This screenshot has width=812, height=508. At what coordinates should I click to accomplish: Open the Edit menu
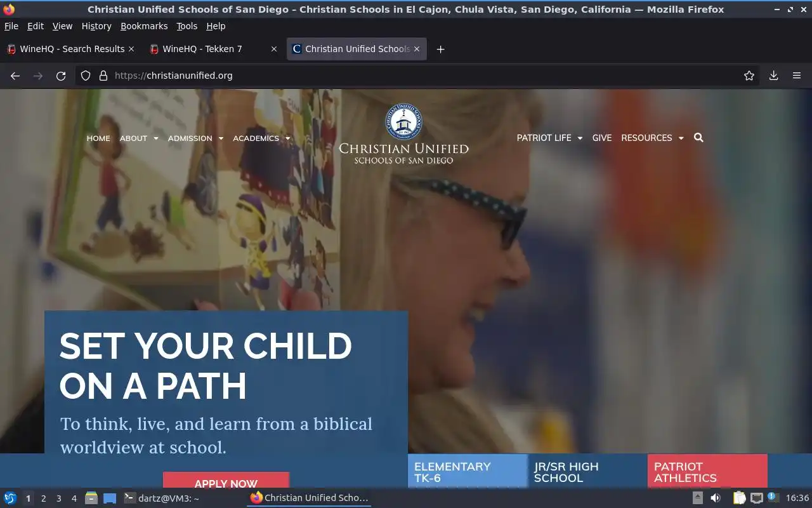click(x=36, y=26)
